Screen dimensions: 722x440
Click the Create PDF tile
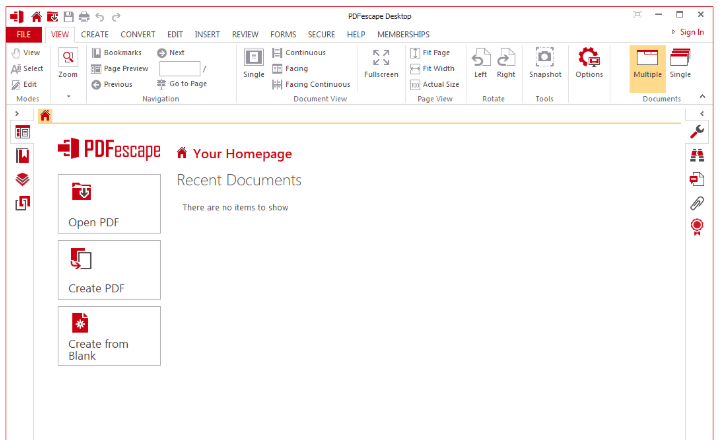[110, 270]
